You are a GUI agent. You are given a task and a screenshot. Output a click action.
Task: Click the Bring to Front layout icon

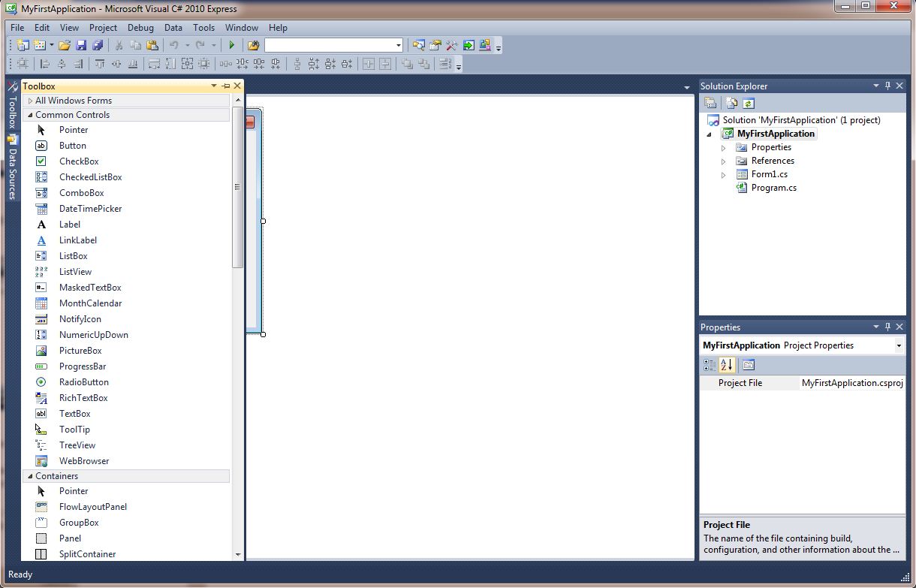click(407, 64)
